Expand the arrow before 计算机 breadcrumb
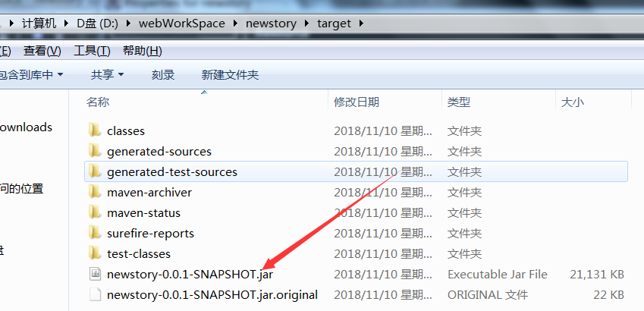 click(x=11, y=24)
